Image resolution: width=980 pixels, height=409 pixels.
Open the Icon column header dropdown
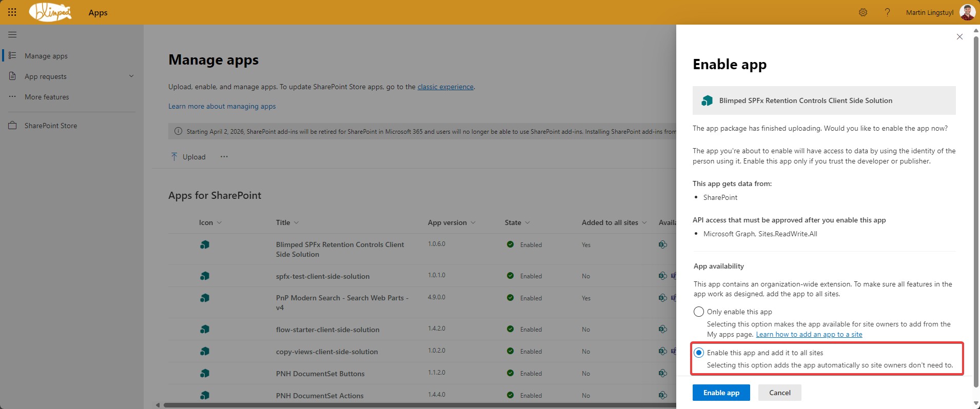(220, 222)
